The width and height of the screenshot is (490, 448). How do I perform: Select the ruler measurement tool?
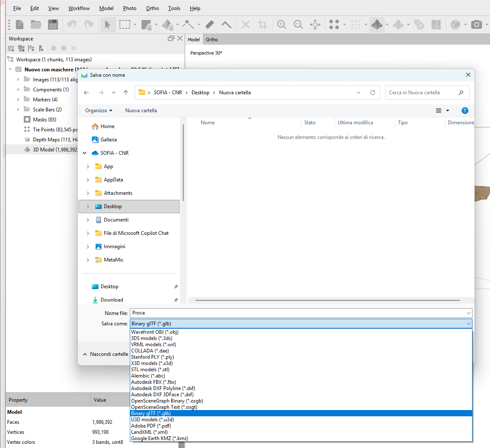210,24
